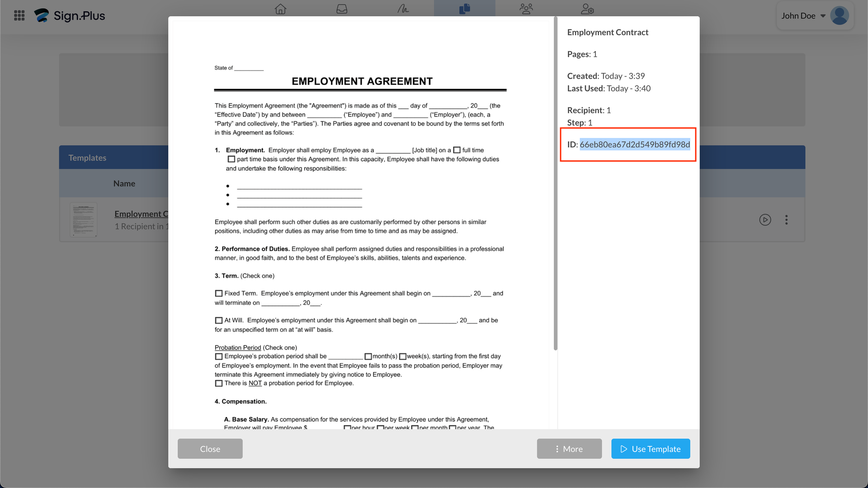868x488 pixels.
Task: Click the play icon on the template row
Action: pos(765,220)
